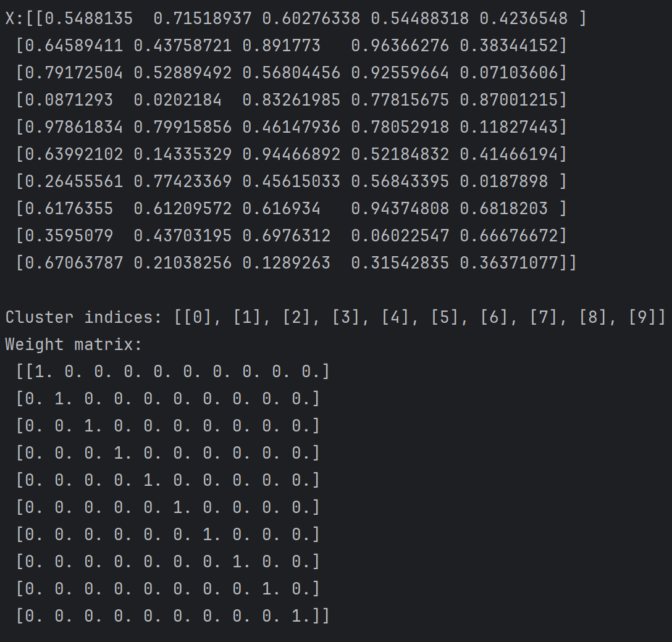Click the "X:" label at the output start
The height and width of the screenshot is (642, 672).
coord(15,19)
